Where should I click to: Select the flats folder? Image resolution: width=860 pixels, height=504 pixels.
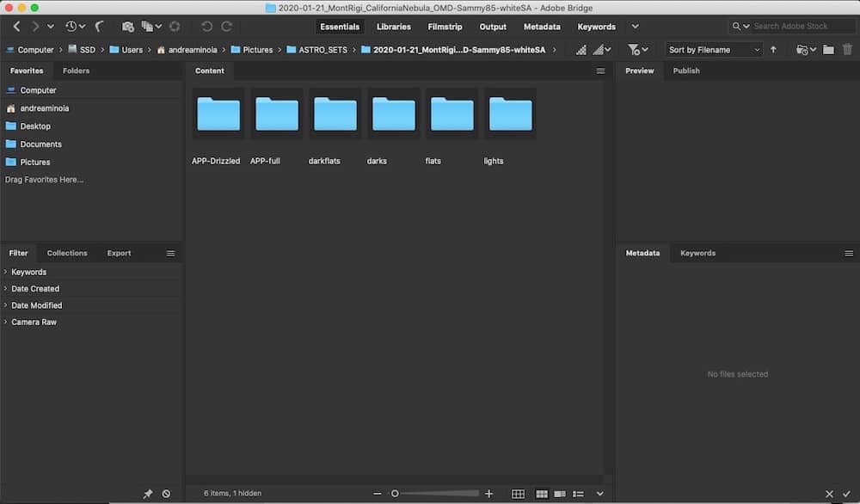(451, 114)
